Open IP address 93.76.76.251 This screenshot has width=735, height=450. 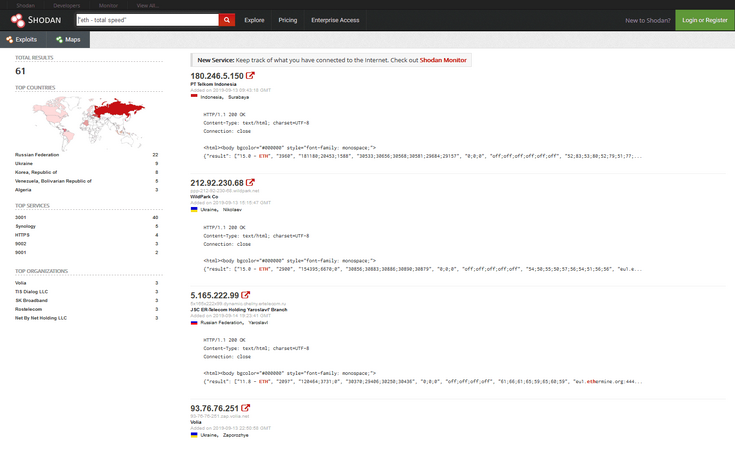tap(214, 408)
